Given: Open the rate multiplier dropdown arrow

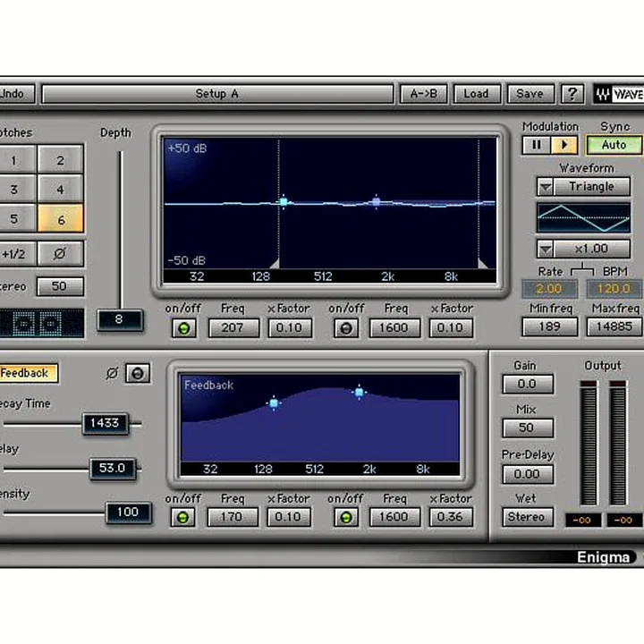Looking at the screenshot, I should (545, 249).
